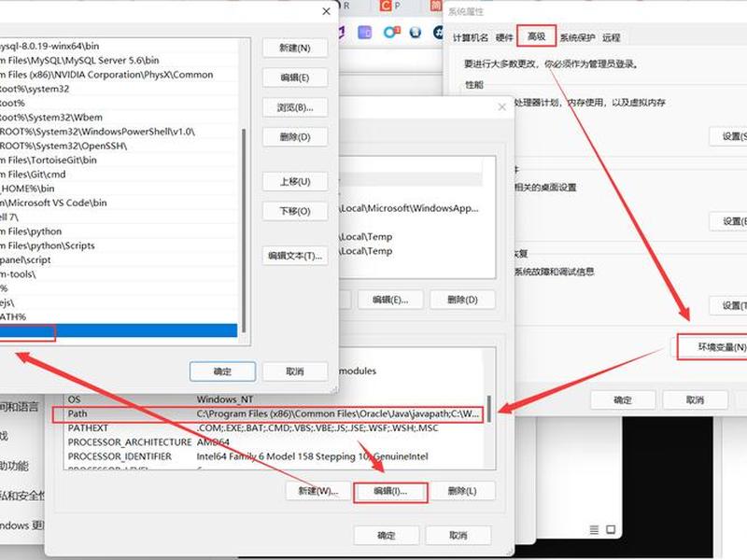This screenshot has height=560, width=747.
Task: Select the 'Git\cmd' path entry
Action: [x=119, y=175]
